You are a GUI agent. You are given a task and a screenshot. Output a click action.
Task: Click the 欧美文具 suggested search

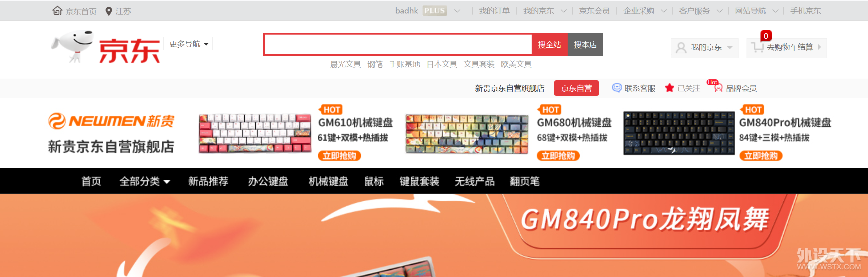tap(516, 64)
